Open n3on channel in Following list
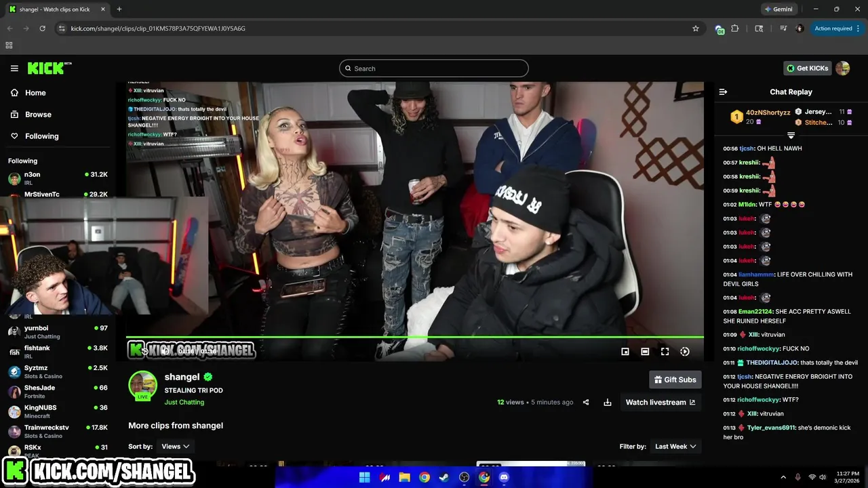Viewport: 868px width, 488px height. click(x=58, y=178)
